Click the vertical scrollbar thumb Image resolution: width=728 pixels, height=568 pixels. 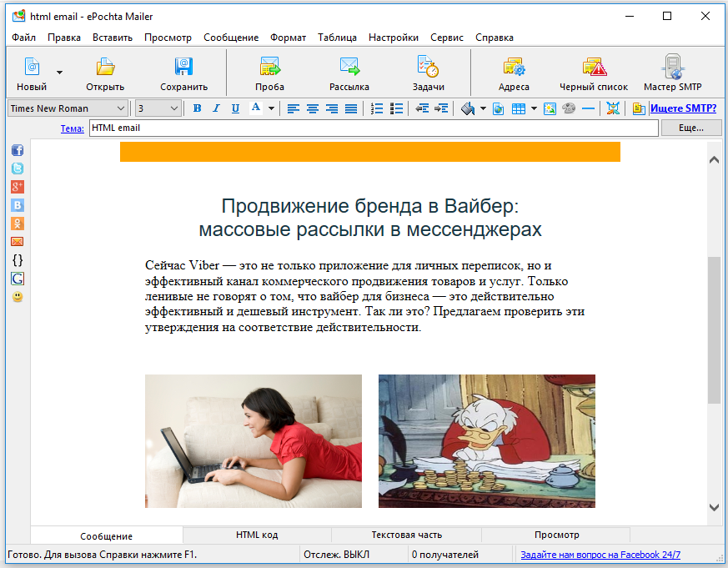pos(714,329)
